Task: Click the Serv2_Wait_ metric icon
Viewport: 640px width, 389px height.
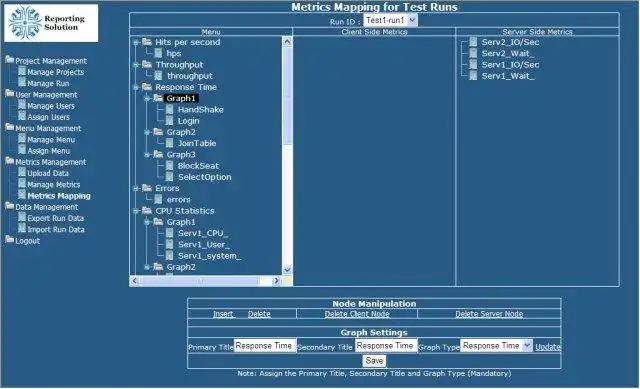Action: (473, 53)
